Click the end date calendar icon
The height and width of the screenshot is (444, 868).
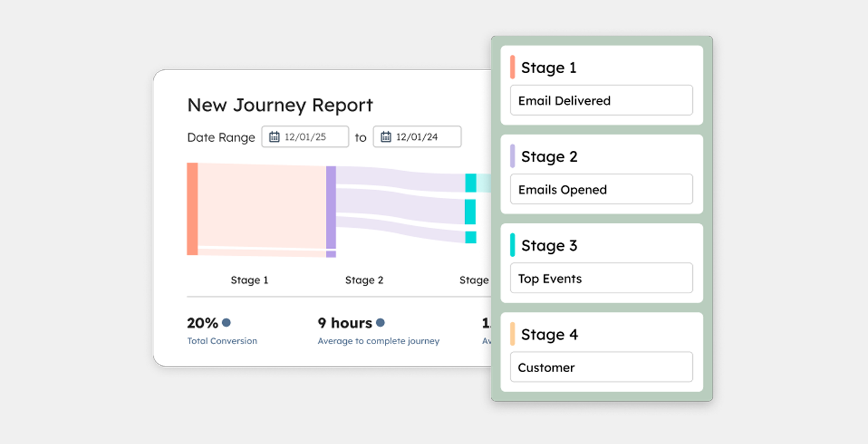[x=386, y=137]
